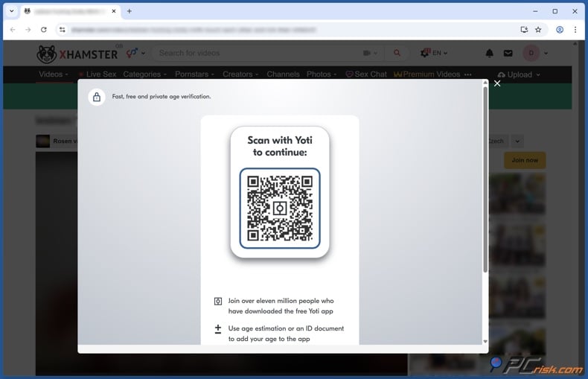The height and width of the screenshot is (379, 588).
Task: Click the lock icon in verification dialog
Action: tap(97, 98)
